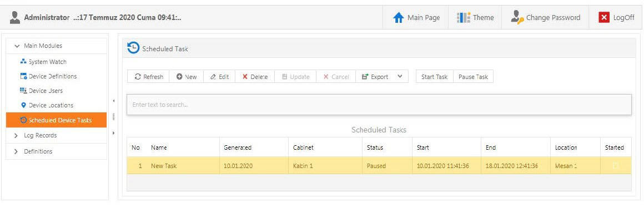Click the 'Paused' status cell
644x207 pixels.
click(387, 166)
